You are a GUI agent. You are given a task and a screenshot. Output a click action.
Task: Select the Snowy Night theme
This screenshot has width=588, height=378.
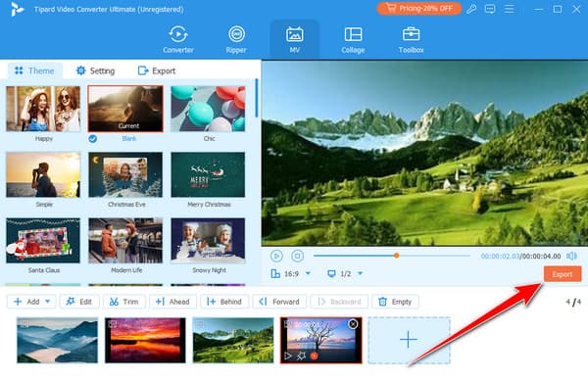click(208, 241)
